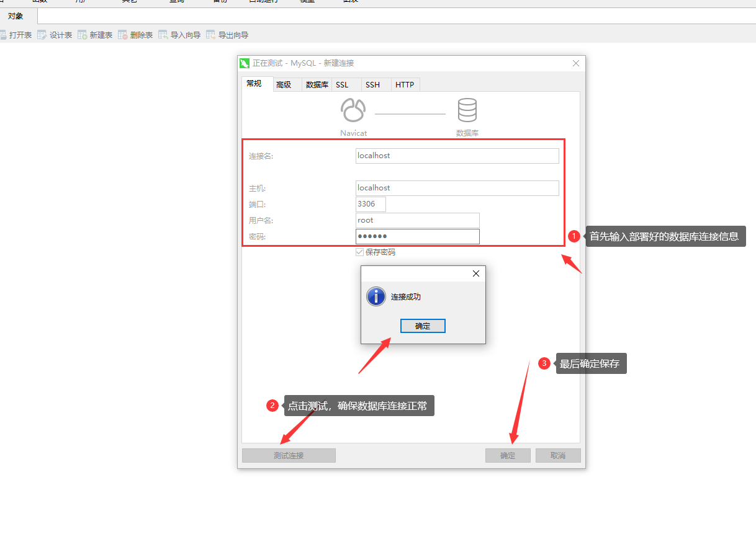Open the Import Wizard (导入向导)
Image resolution: width=756 pixels, height=542 pixels.
(x=163, y=35)
